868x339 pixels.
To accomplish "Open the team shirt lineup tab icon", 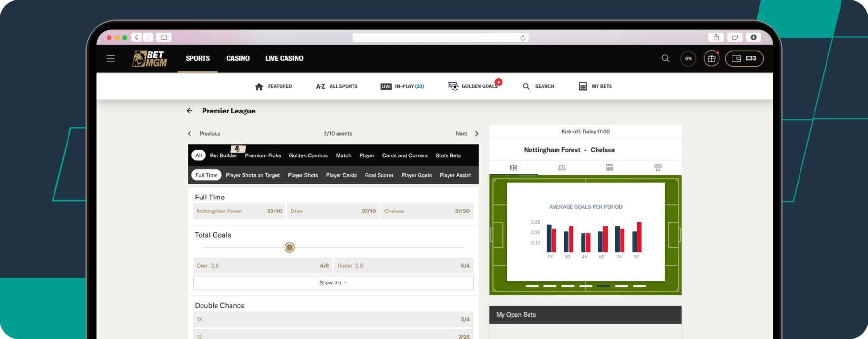I will pos(658,168).
